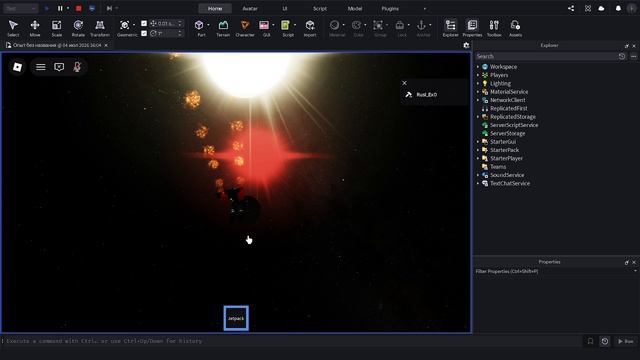The image size is (640, 360).
Task: Open the Character tool
Action: point(245,28)
